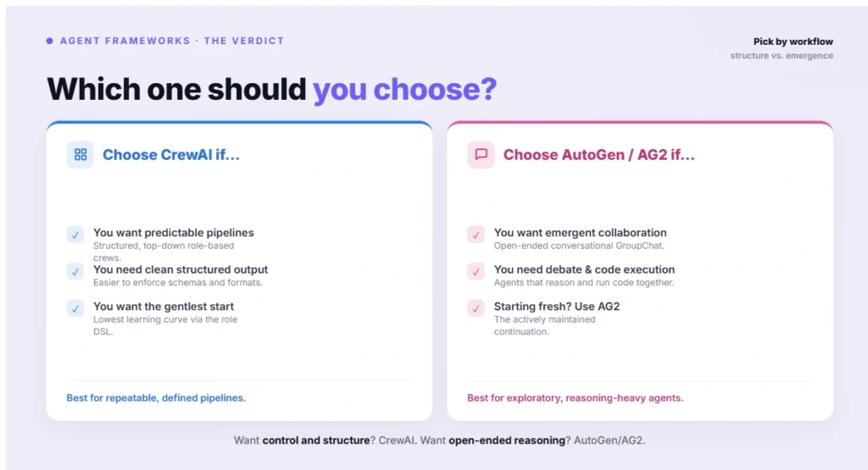
Task: Click pink checkmark next to Starting fresh? Use AG2
Action: 476,308
